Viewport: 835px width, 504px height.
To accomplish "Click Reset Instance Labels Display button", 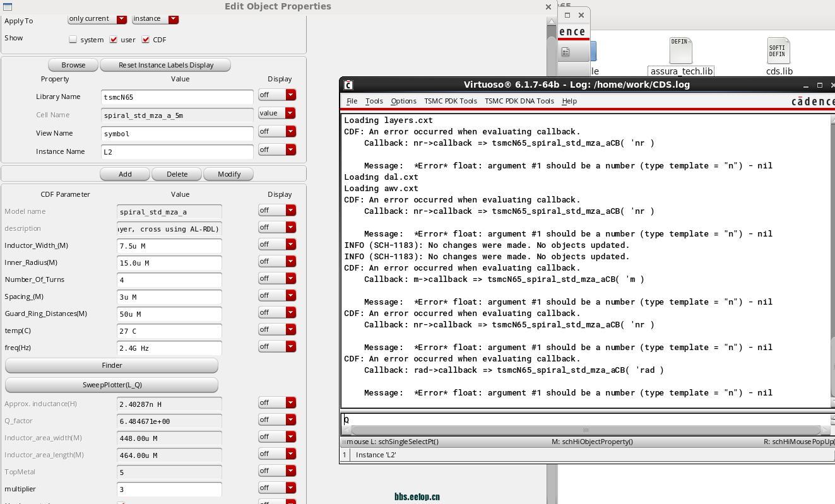I will [166, 65].
